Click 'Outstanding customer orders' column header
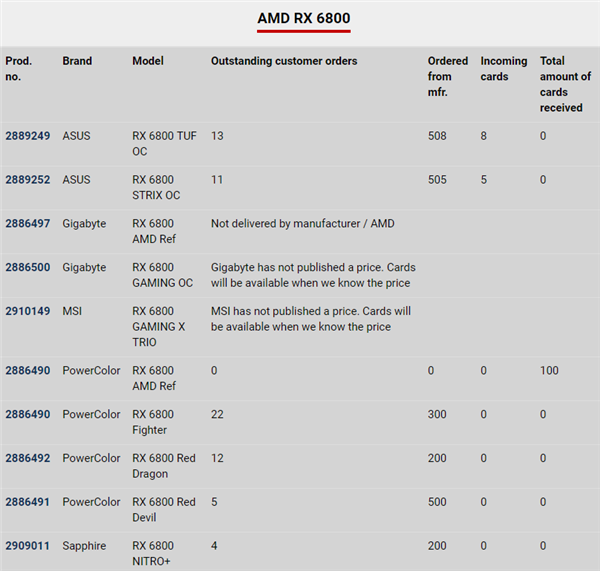 coord(284,61)
